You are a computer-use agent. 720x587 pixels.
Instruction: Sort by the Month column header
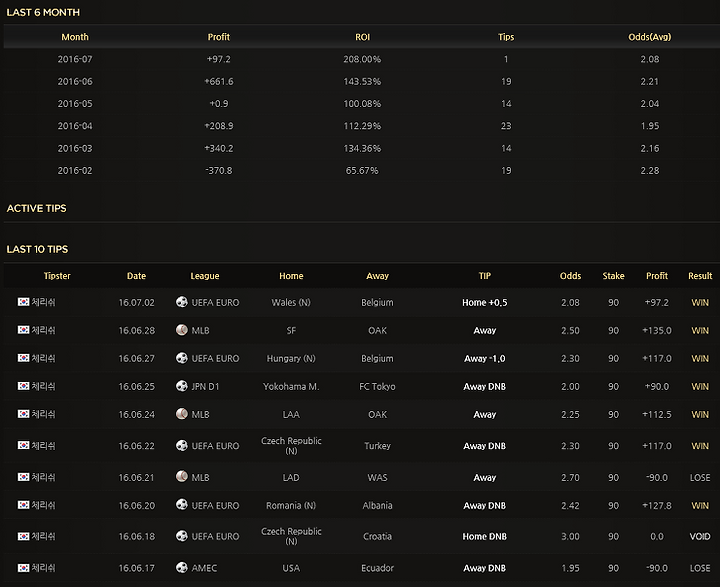click(75, 37)
